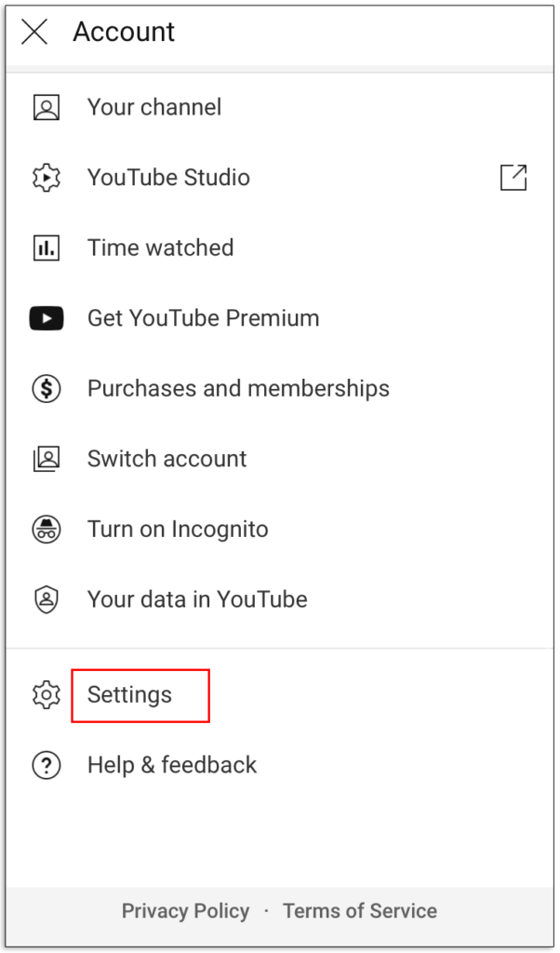The image size is (560, 953).
Task: Click the Settings gear icon
Action: pyautogui.click(x=47, y=695)
